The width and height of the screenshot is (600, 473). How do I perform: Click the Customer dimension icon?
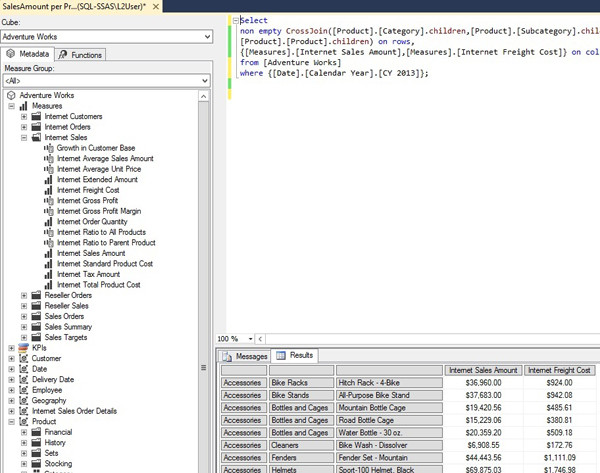click(x=23, y=358)
